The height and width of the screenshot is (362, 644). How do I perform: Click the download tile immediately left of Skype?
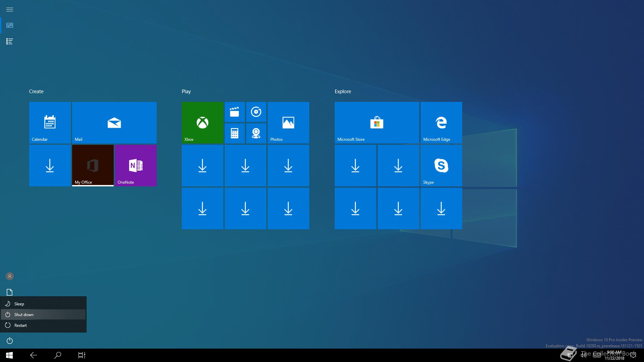click(x=398, y=166)
